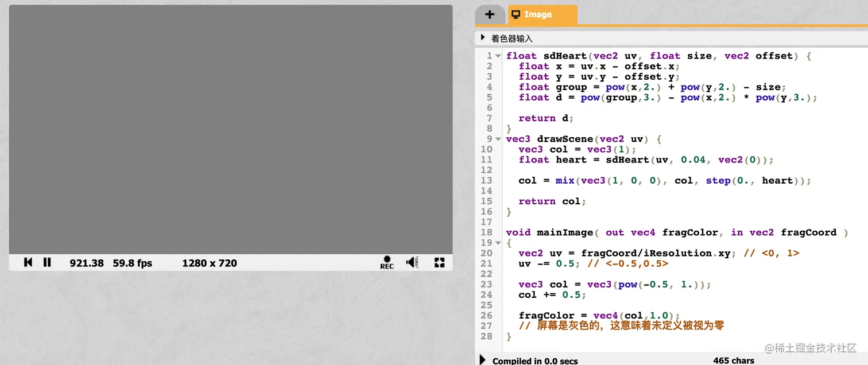Click line number 12 in gutter

pos(487,170)
